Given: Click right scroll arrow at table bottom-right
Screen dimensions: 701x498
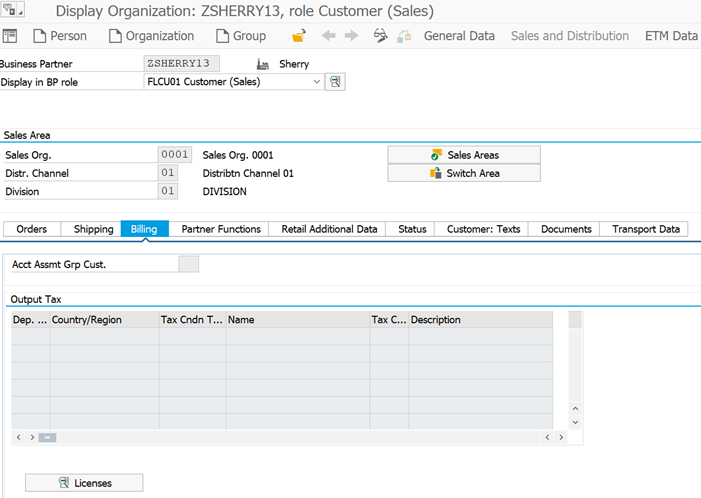Looking at the screenshot, I should tap(561, 437).
